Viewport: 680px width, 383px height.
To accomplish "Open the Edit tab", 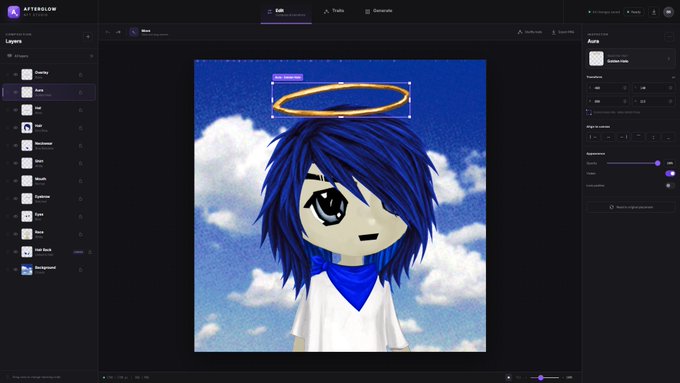I will click(286, 12).
